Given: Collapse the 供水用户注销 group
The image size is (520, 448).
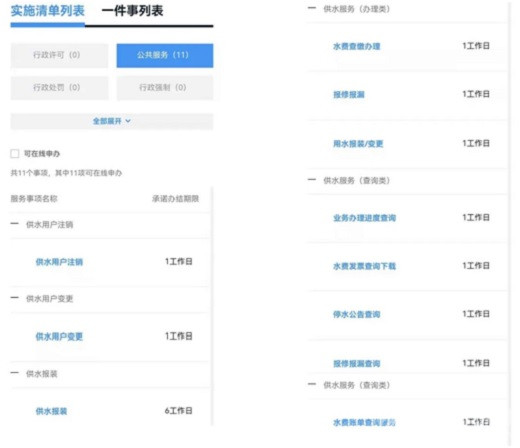Looking at the screenshot, I should click(x=14, y=224).
